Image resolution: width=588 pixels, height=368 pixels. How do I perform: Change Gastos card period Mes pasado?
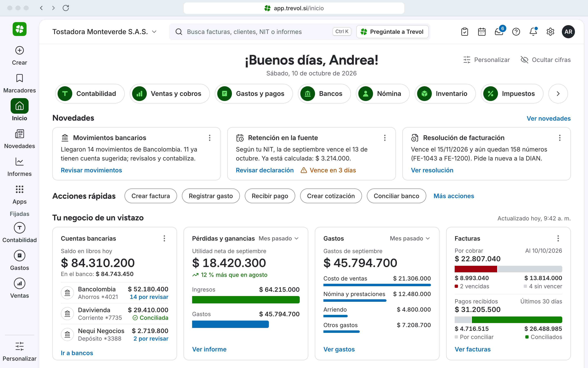click(410, 239)
